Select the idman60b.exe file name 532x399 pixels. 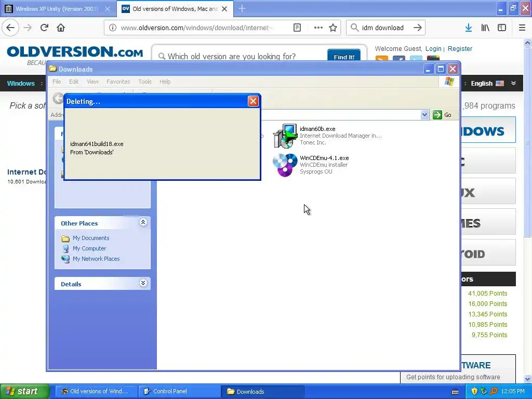coord(317,129)
